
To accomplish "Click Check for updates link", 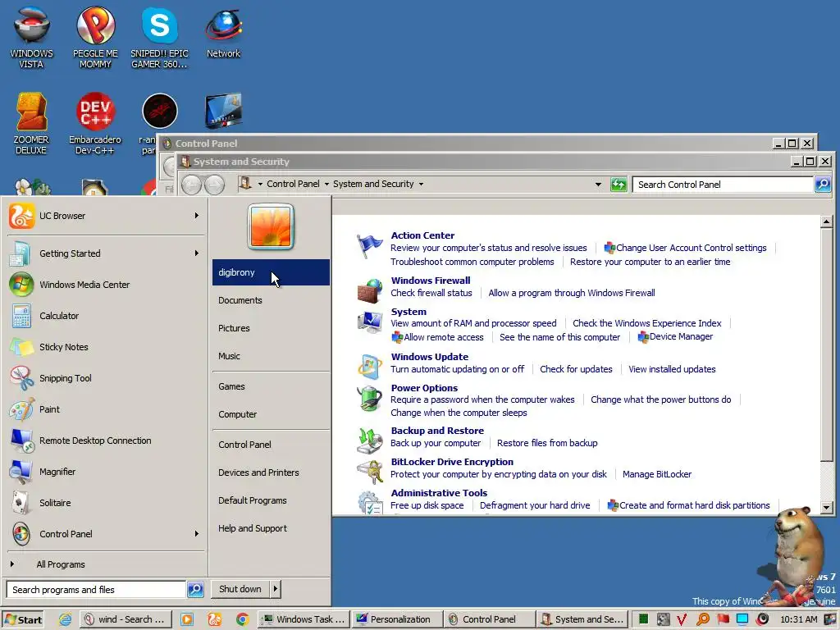I will [576, 369].
